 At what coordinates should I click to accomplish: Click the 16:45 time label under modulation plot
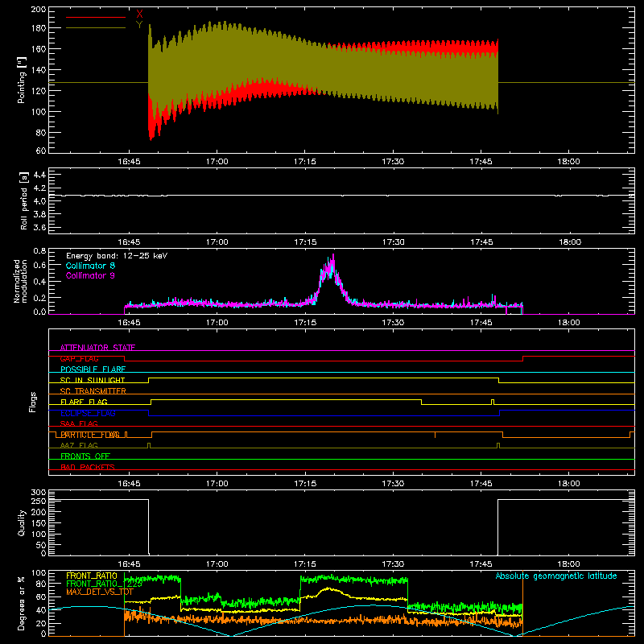coord(129,323)
